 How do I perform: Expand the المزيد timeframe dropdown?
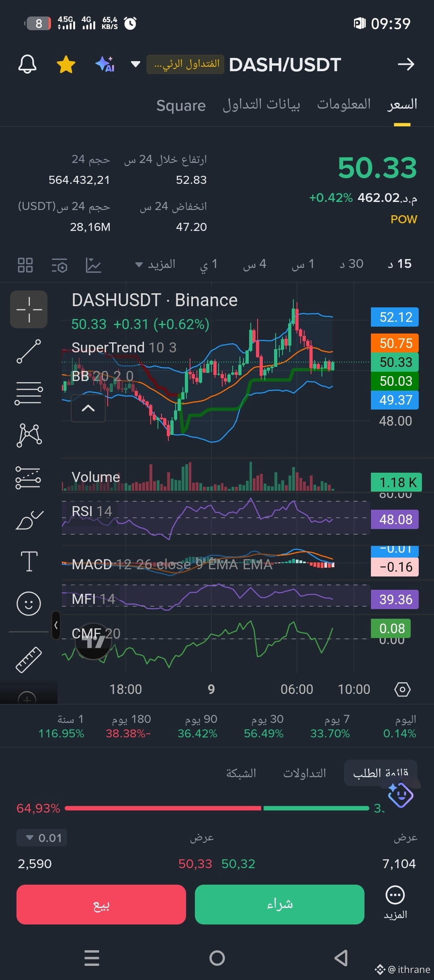(155, 264)
